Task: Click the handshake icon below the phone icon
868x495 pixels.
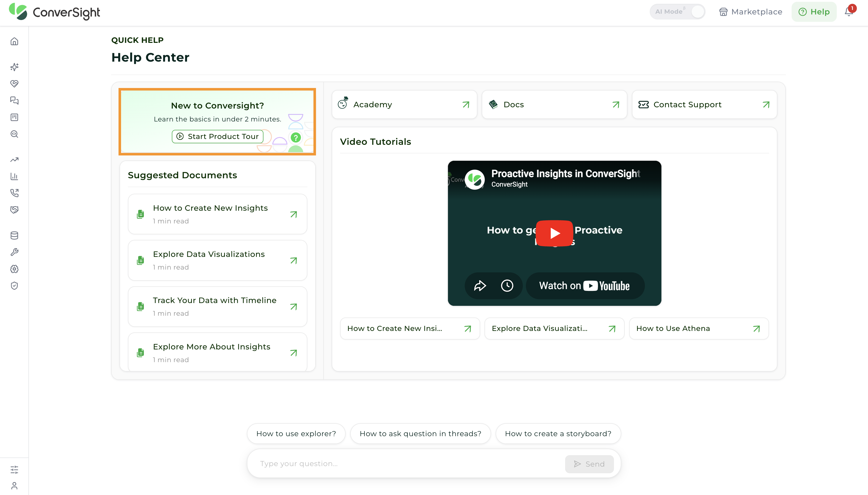Action: [x=14, y=210]
